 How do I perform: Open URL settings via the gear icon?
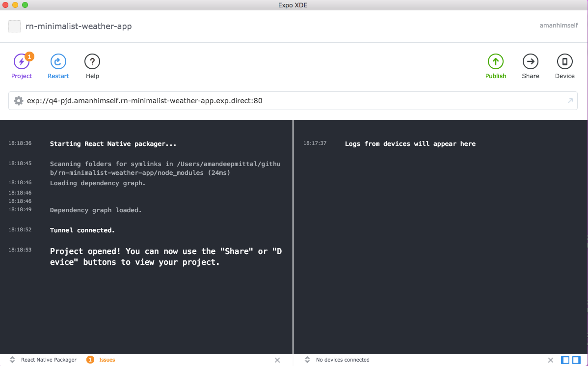pyautogui.click(x=18, y=100)
